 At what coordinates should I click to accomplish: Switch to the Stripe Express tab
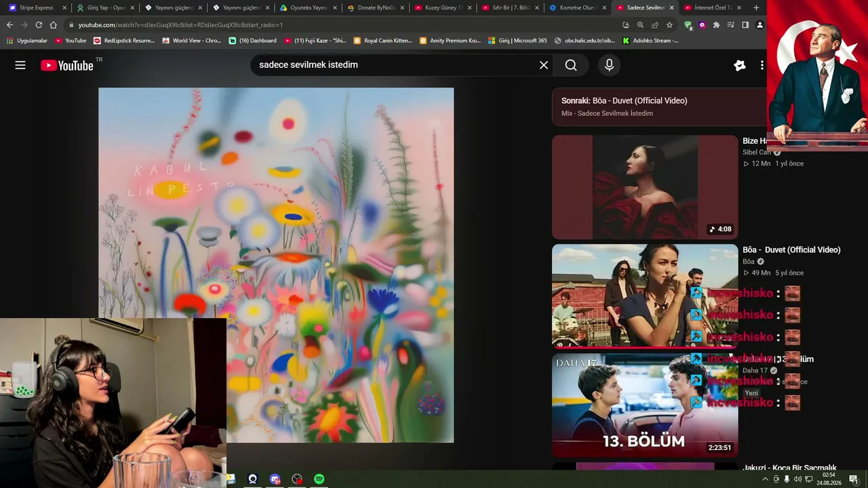tap(37, 7)
